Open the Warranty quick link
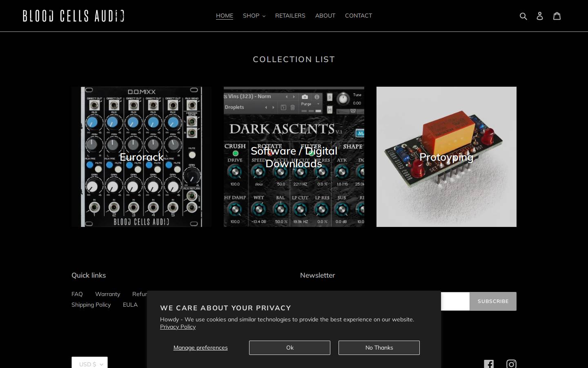Image resolution: width=588 pixels, height=368 pixels. coord(107,294)
